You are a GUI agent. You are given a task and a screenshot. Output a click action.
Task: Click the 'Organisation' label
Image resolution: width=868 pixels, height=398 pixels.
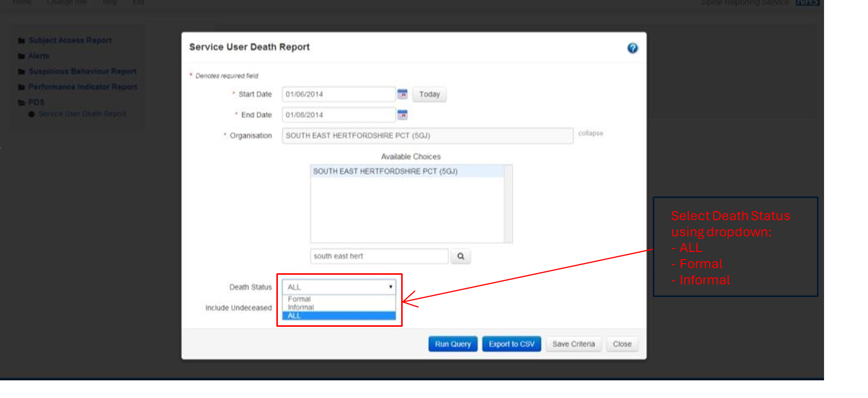pos(251,136)
